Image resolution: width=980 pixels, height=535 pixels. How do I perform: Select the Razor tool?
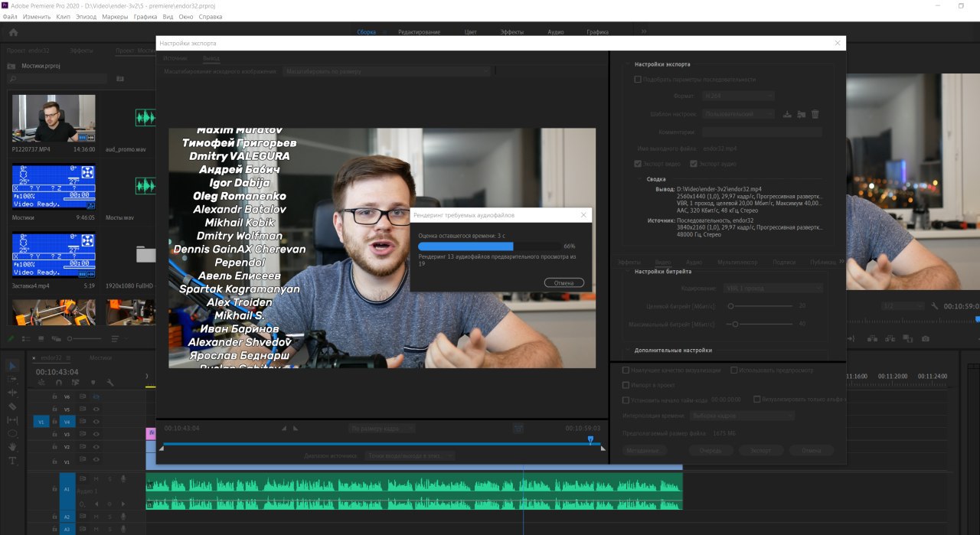click(12, 406)
